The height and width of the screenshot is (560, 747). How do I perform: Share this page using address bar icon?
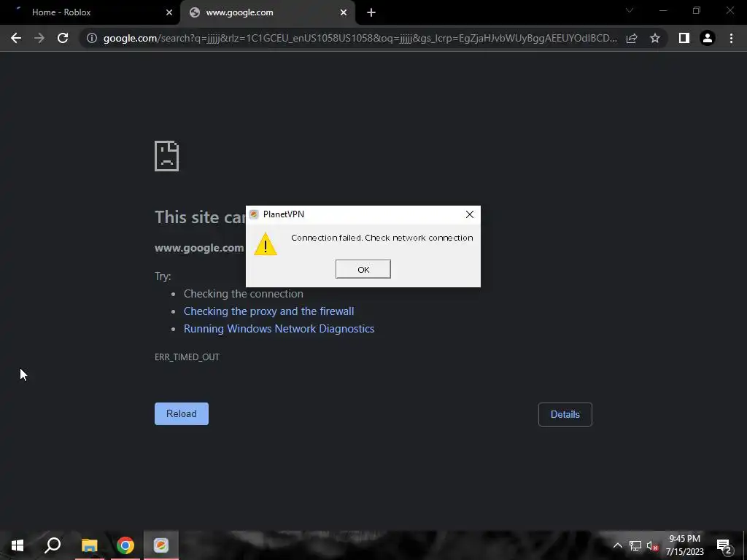(x=632, y=38)
